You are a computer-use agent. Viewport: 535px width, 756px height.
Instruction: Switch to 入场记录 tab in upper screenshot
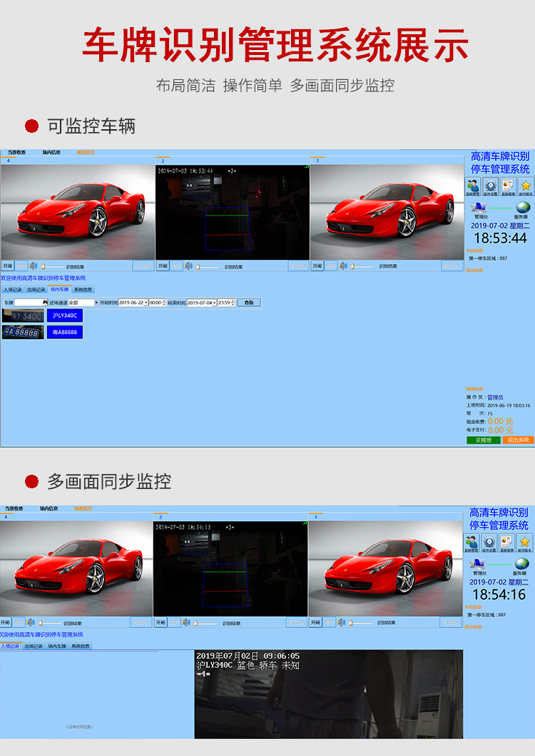13,289
